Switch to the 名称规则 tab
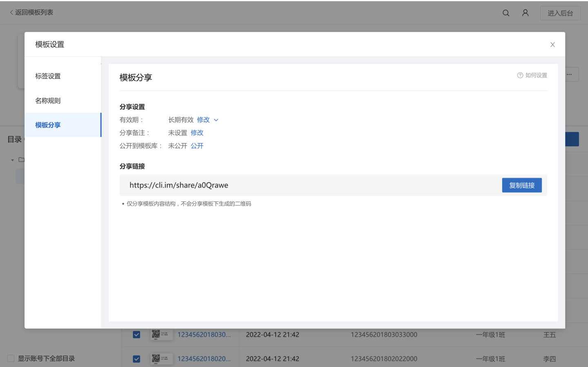Screen dimensions: 588x367 pos(48,101)
